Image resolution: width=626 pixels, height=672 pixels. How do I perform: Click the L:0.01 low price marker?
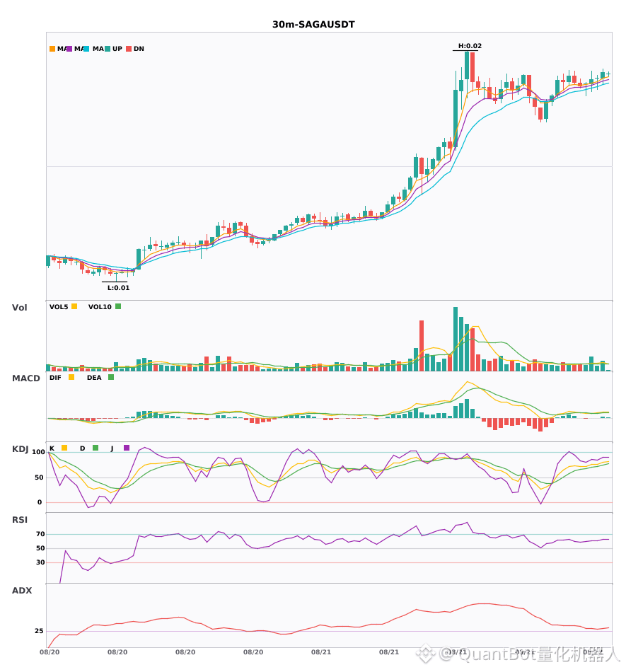[x=118, y=288]
